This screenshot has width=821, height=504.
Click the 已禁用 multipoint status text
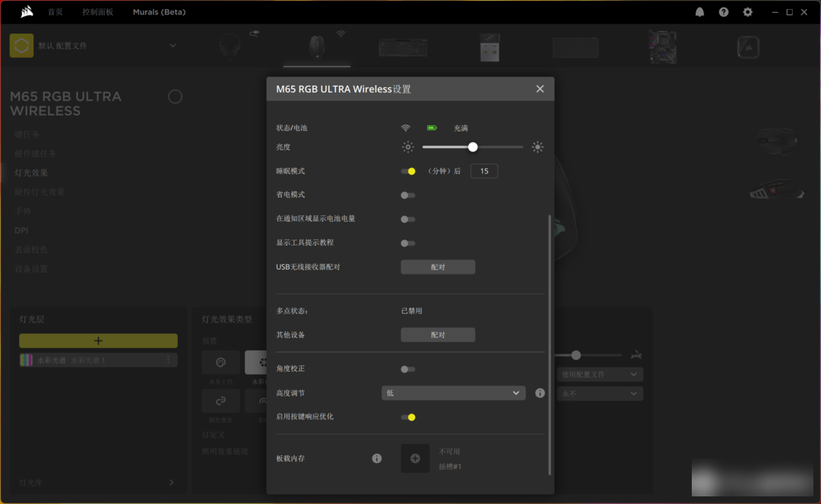coord(411,311)
